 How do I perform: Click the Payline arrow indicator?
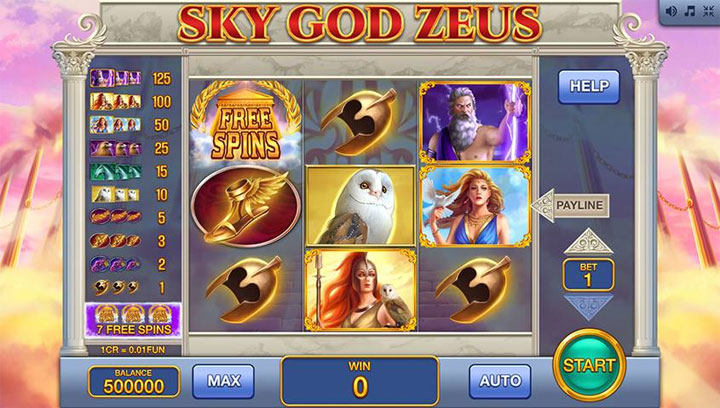point(570,205)
